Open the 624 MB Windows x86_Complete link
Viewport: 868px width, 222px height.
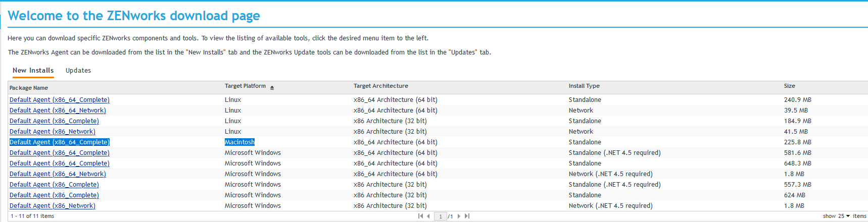[x=54, y=195]
